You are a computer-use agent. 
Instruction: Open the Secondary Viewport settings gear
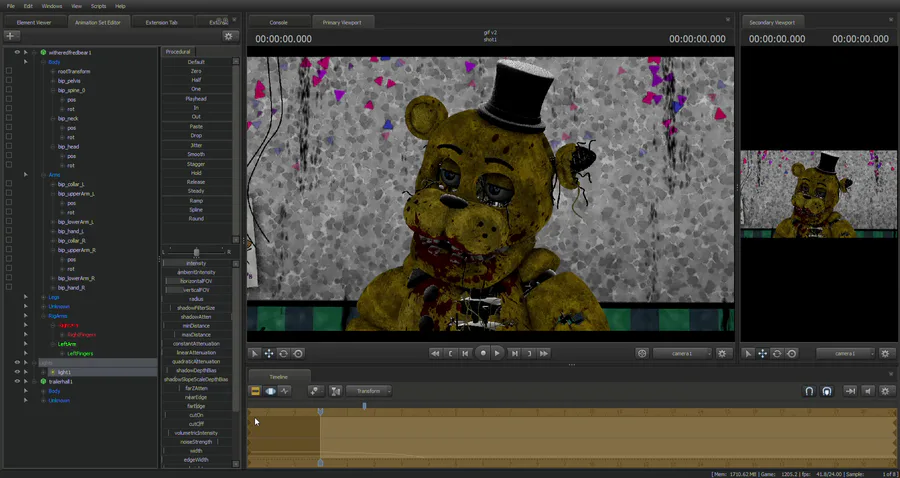(885, 353)
